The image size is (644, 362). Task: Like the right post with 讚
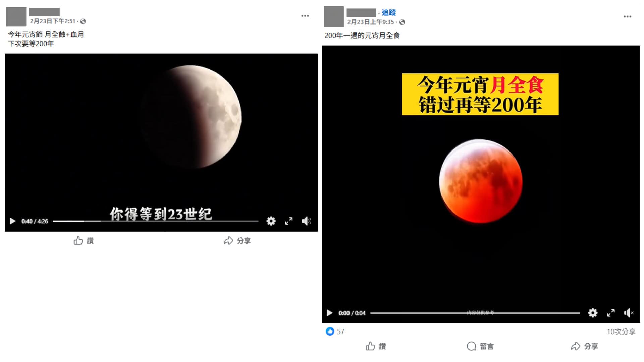(x=376, y=346)
